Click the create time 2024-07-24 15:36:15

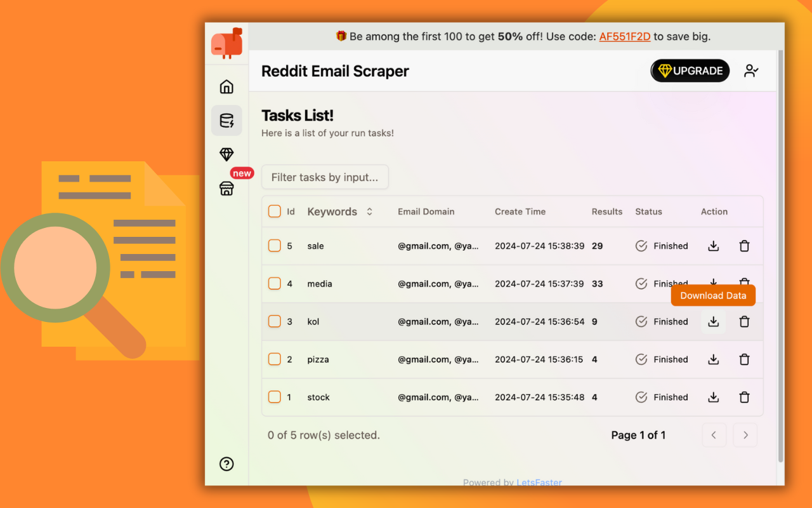pos(539,359)
